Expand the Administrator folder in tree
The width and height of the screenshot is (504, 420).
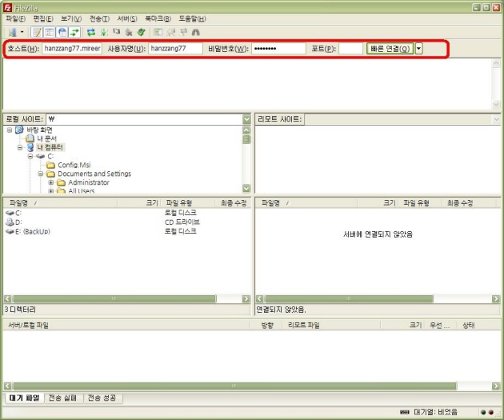[51, 182]
